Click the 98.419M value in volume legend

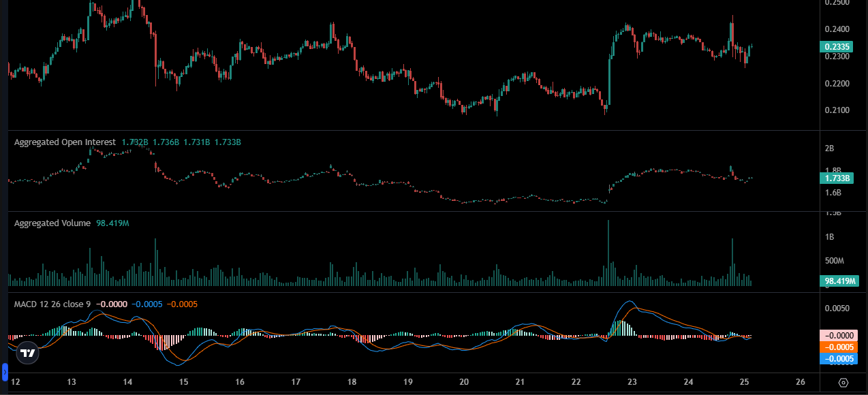112,223
